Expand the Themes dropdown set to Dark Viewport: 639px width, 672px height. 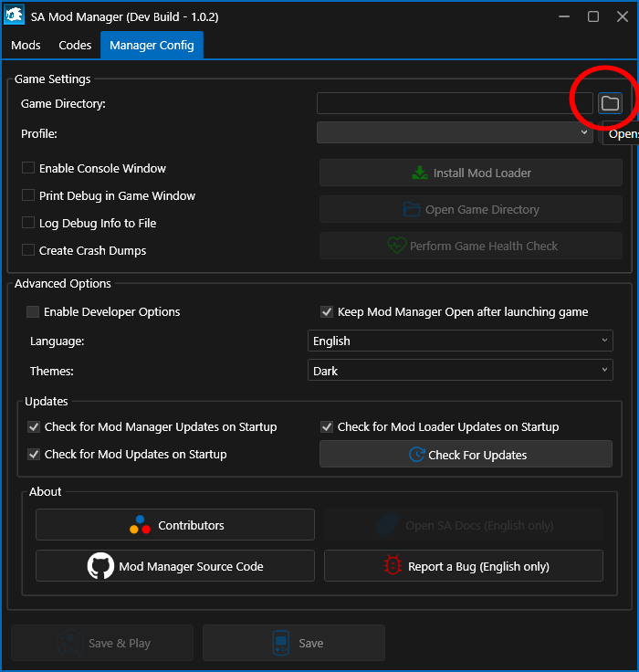(x=460, y=371)
